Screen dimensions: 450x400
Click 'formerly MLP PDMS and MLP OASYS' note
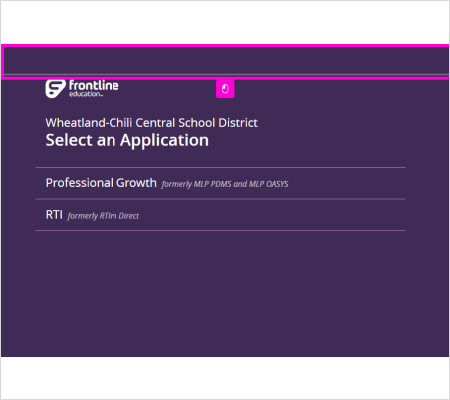tap(225, 184)
